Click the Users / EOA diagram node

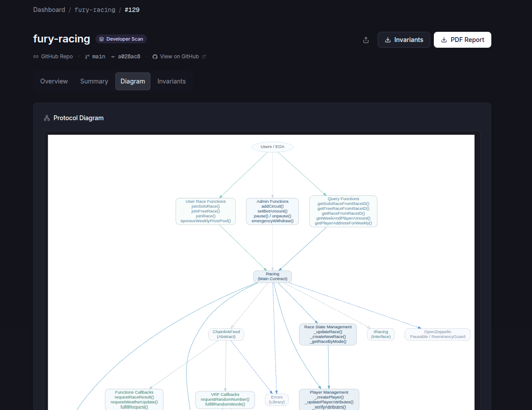pyautogui.click(x=272, y=147)
